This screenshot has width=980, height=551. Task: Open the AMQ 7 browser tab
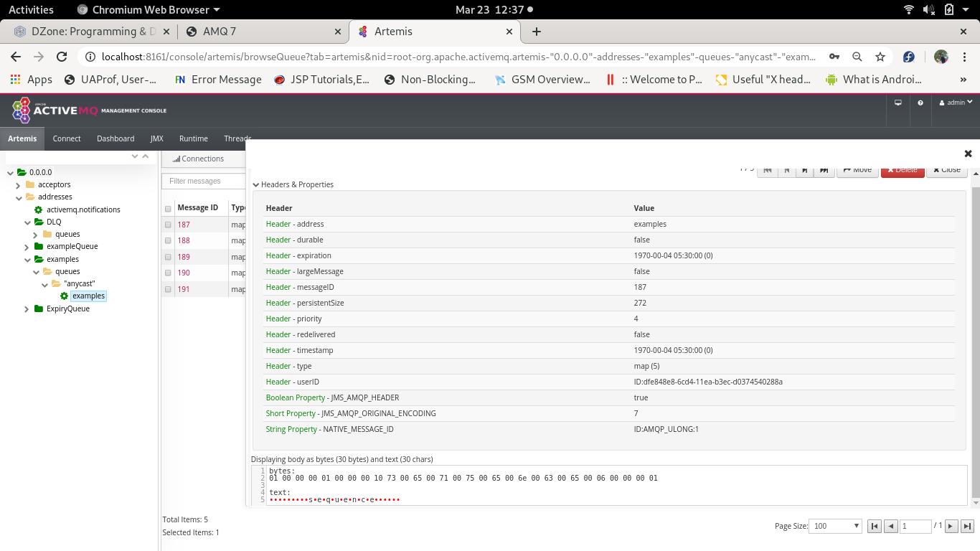(260, 32)
